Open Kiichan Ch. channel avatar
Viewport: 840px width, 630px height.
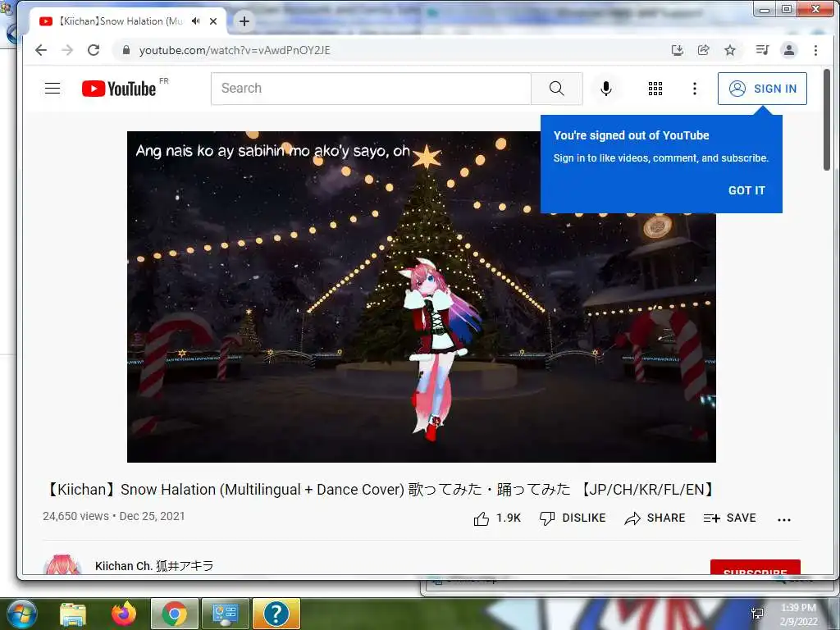click(62, 564)
